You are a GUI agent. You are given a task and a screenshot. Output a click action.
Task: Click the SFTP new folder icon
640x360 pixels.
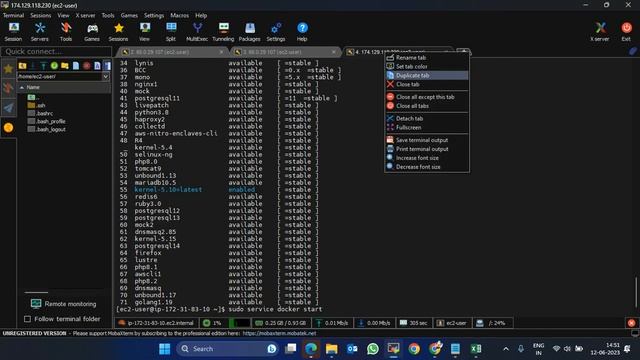65,66
